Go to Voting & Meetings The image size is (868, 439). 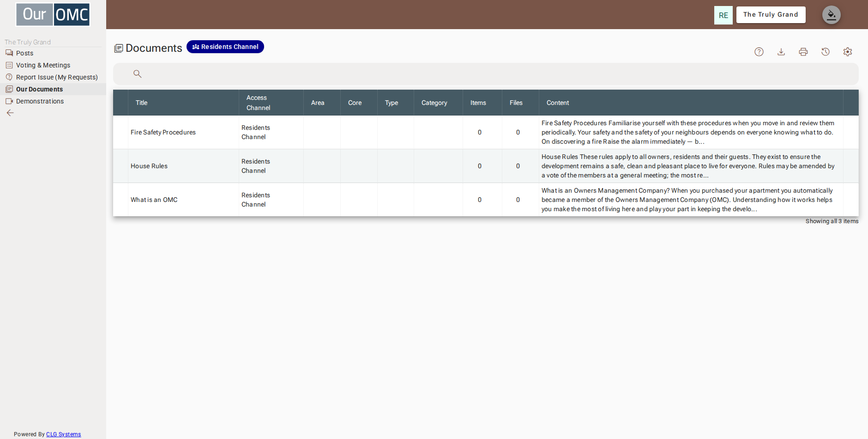tap(43, 65)
